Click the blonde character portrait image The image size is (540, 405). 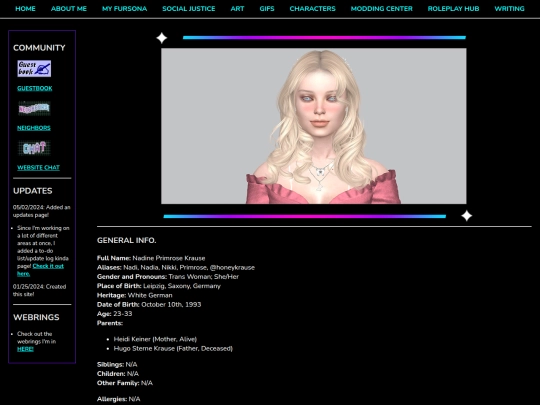pos(314,126)
